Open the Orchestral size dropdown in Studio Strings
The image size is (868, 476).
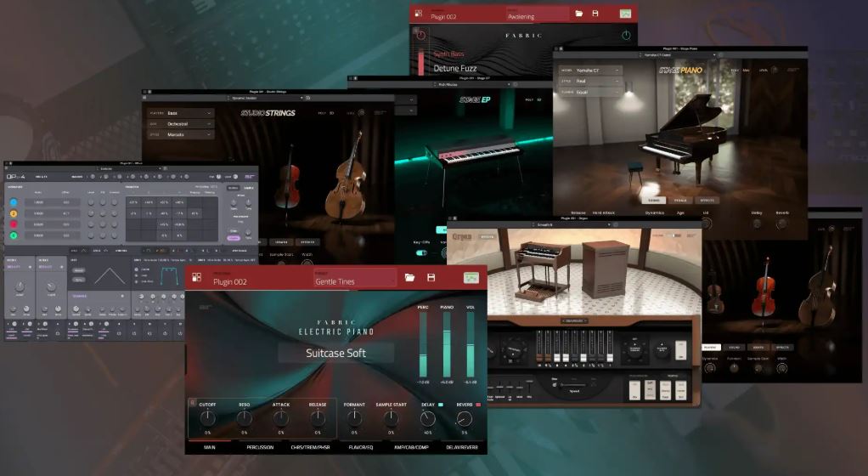click(180, 124)
